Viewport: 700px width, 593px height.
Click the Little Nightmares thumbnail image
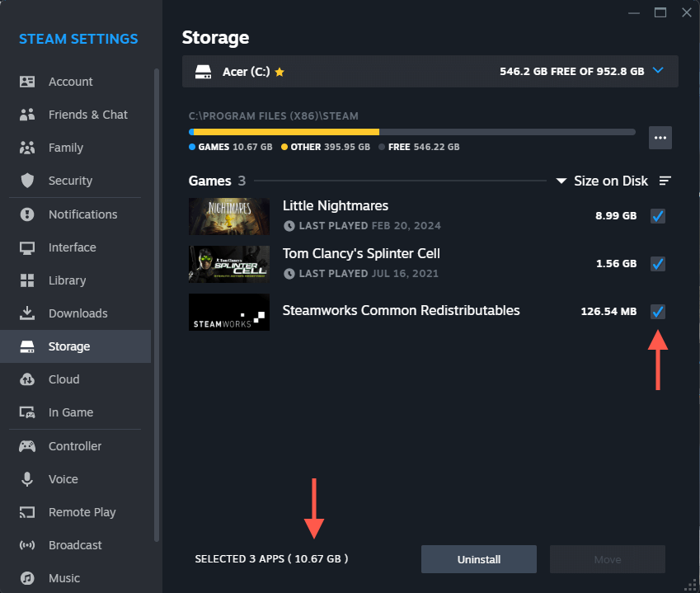click(x=228, y=216)
